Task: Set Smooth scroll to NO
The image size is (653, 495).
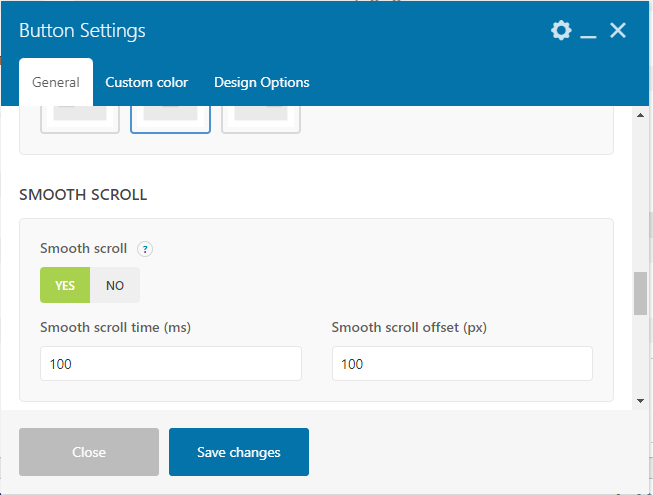Action: (115, 285)
